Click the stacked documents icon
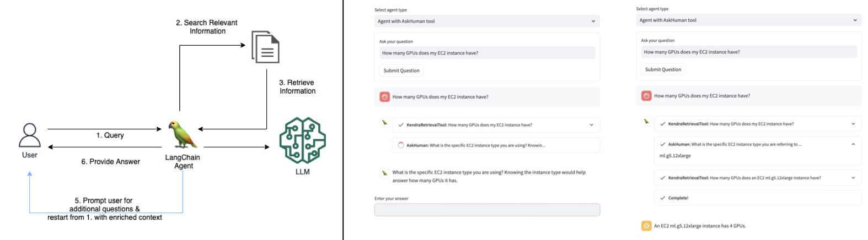 pyautogui.click(x=265, y=47)
